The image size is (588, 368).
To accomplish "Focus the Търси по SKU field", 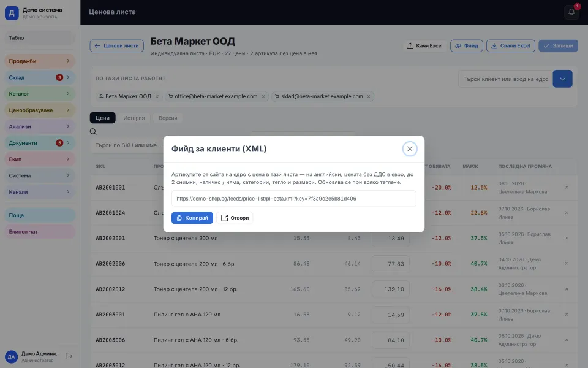I will click(127, 145).
